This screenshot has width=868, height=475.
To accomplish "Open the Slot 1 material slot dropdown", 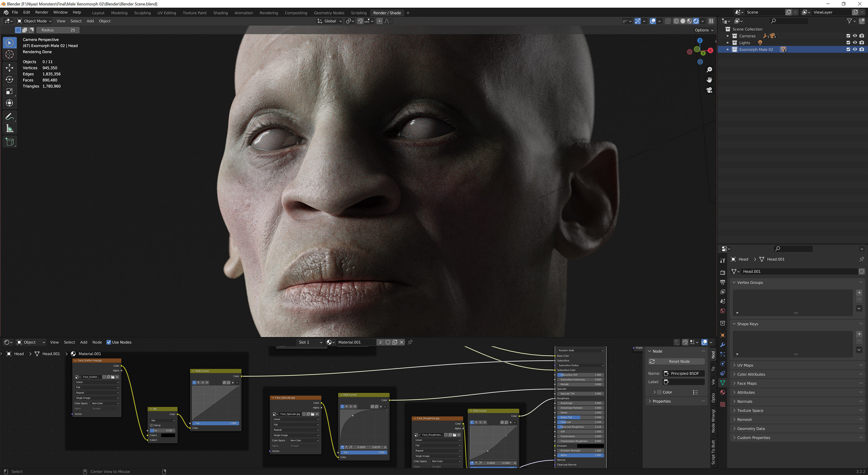I will [310, 342].
